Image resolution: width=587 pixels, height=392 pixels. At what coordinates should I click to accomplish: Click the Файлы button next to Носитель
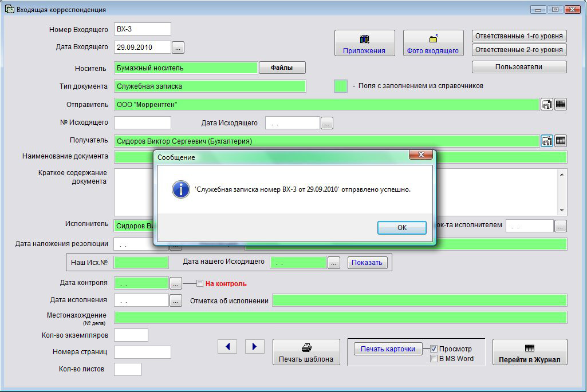click(x=282, y=68)
